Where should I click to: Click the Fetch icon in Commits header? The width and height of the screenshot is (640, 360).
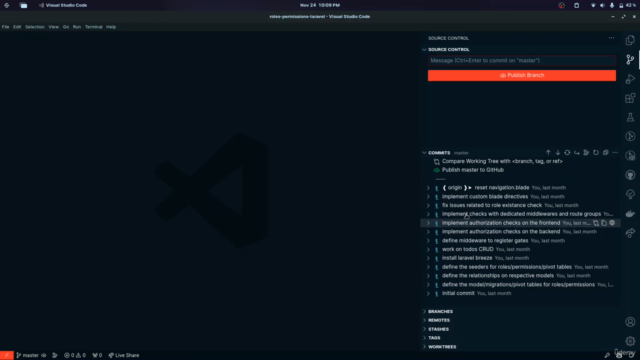[567, 153]
